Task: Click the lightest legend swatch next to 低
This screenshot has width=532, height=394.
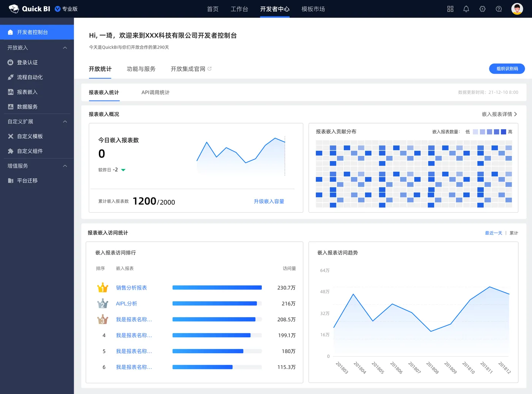Action: [x=475, y=132]
